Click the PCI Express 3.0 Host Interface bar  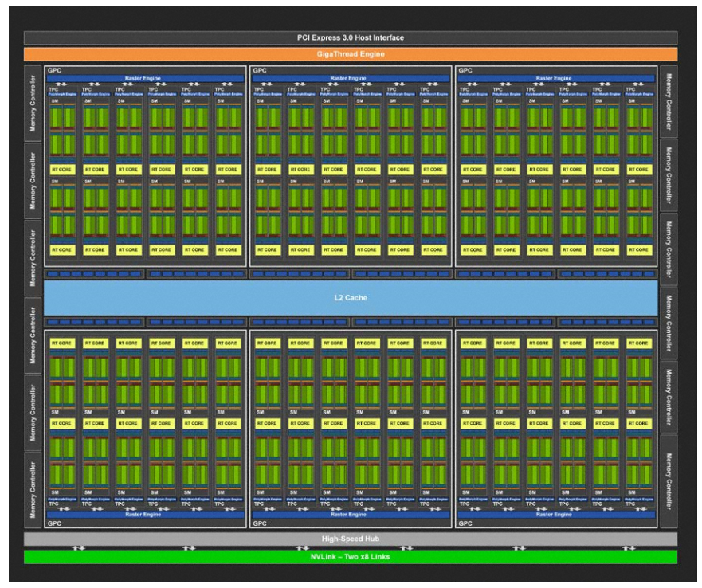pos(351,37)
